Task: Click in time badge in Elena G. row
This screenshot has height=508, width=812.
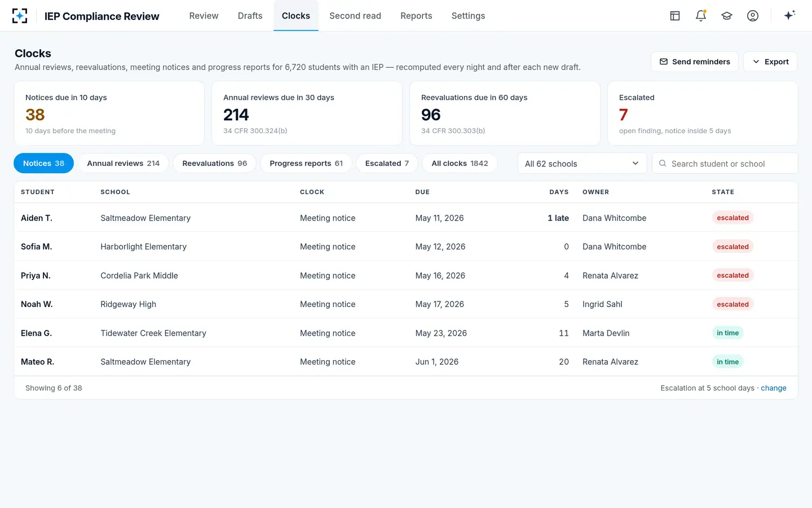Action: (727, 333)
